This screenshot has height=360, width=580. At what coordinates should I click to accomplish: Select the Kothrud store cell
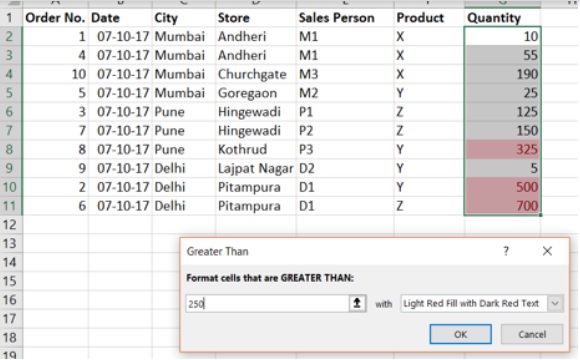click(x=256, y=149)
